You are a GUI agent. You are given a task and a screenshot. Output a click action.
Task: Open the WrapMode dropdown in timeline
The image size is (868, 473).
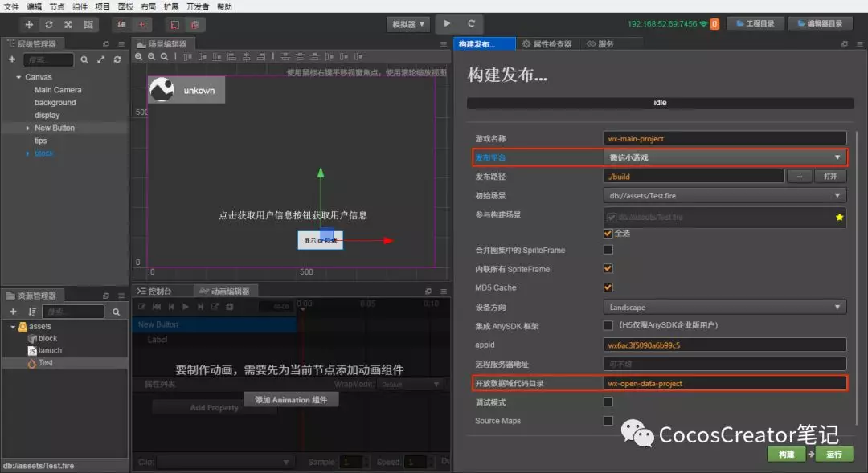410,384
